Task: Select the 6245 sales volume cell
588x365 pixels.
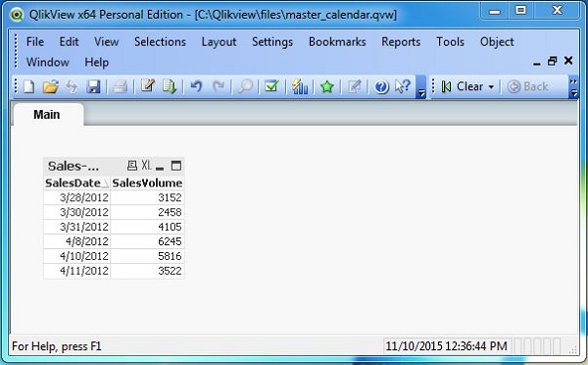Action: 147,241
